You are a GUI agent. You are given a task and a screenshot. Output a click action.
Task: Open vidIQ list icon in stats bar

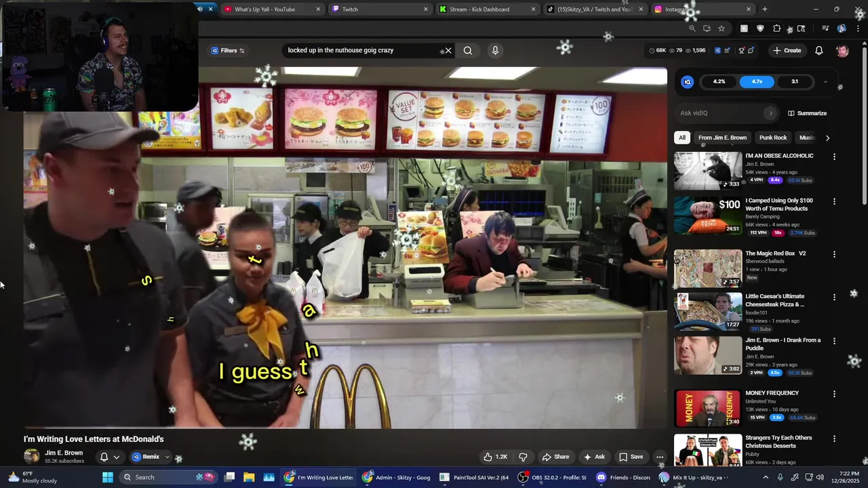[x=727, y=50]
